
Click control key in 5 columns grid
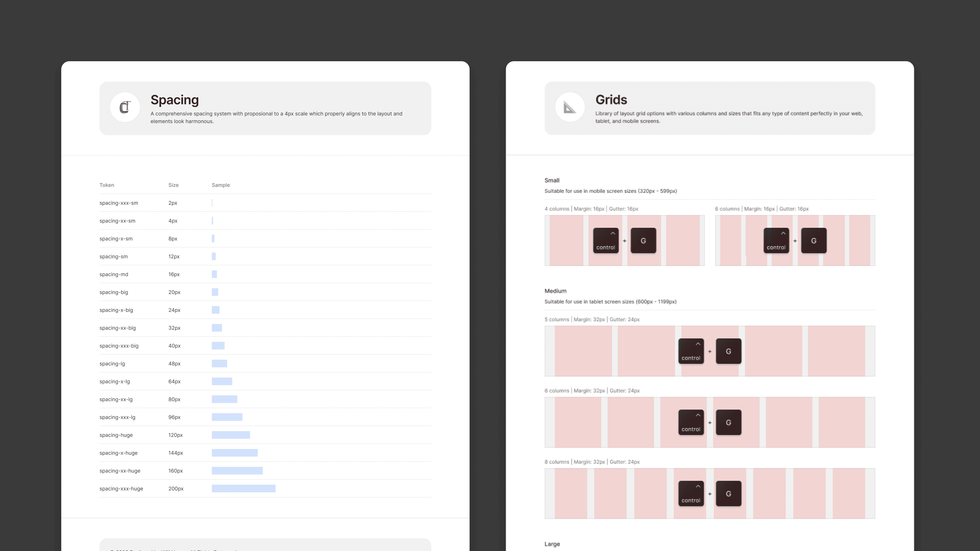point(691,351)
